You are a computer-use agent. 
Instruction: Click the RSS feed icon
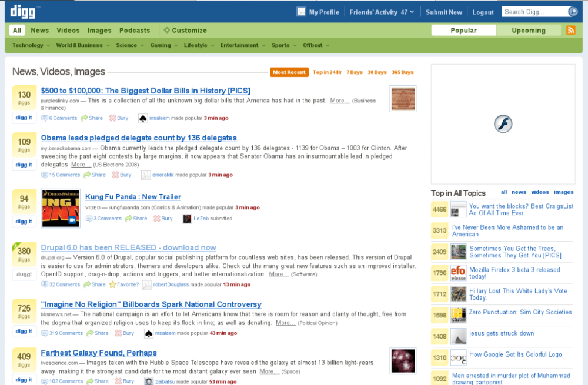coord(570,30)
